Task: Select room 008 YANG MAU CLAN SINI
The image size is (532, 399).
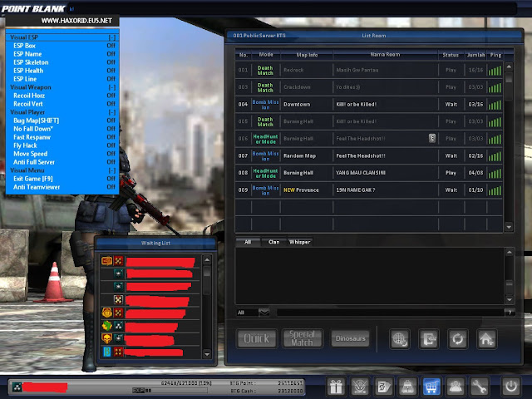Action: click(369, 173)
